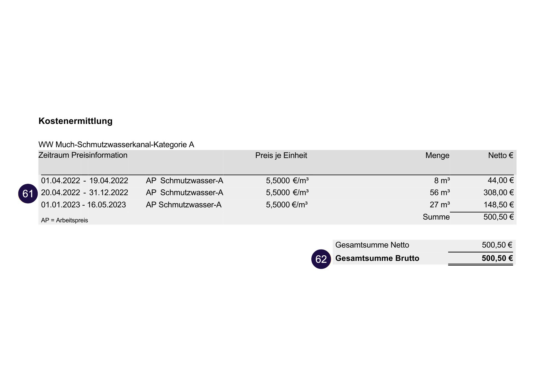Click the end date 16.05.2023
The height and width of the screenshot is (392, 555).
point(107,205)
